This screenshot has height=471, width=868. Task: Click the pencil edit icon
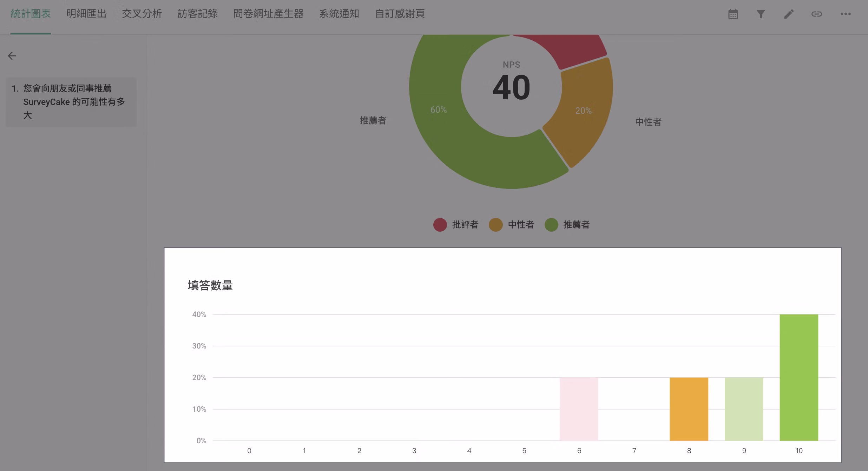[x=789, y=14]
